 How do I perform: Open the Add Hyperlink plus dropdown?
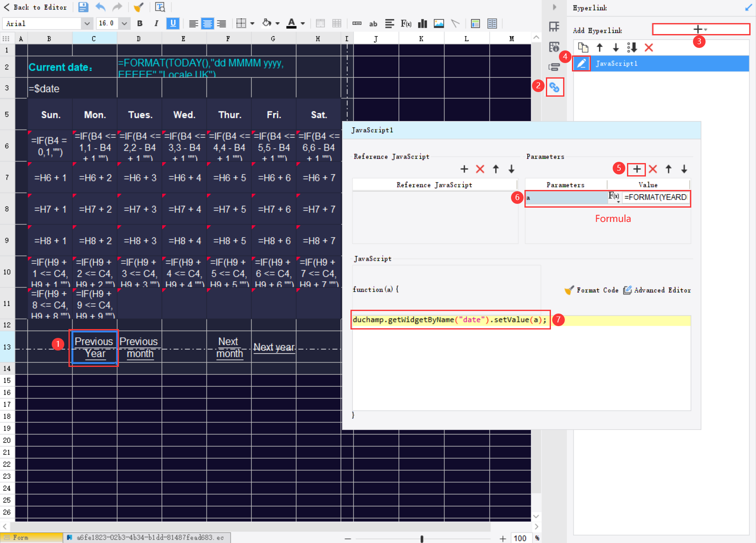pos(701,29)
